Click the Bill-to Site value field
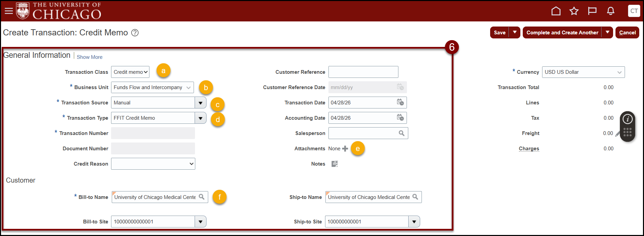644x236 pixels. (x=153, y=222)
